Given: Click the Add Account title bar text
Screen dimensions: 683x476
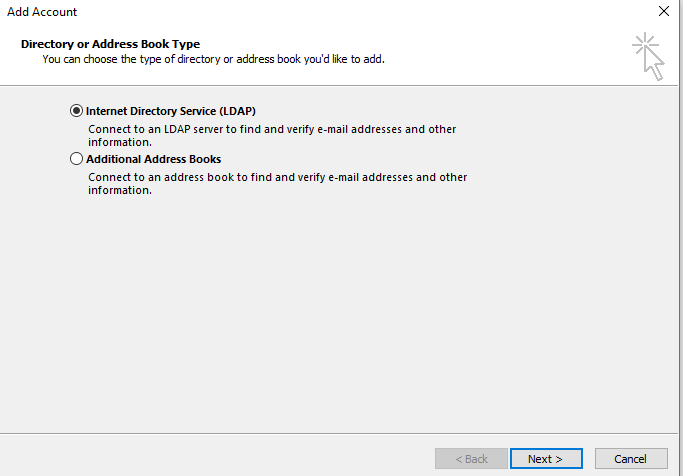Looking at the screenshot, I should click(x=42, y=12).
